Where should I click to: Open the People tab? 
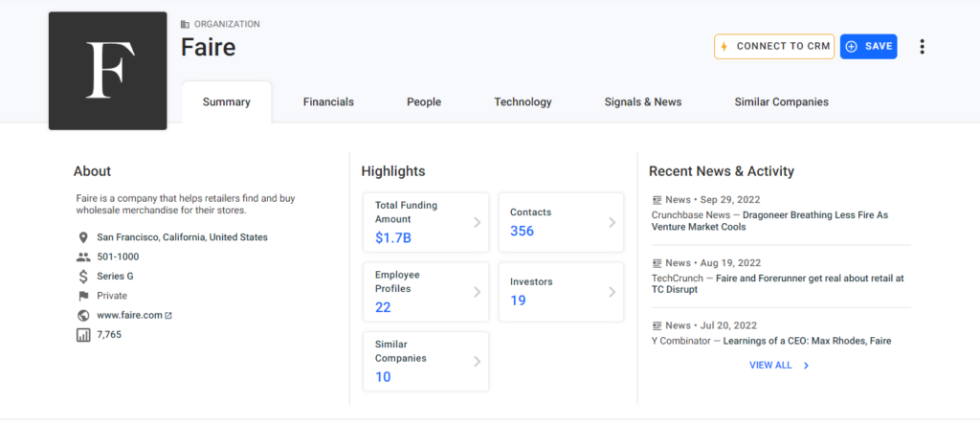[x=424, y=102]
